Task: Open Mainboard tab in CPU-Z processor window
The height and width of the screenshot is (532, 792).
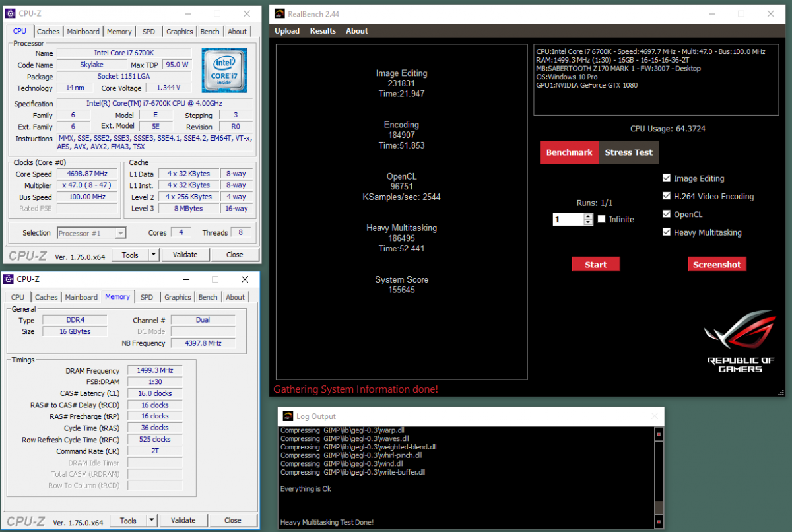Action: [83, 32]
